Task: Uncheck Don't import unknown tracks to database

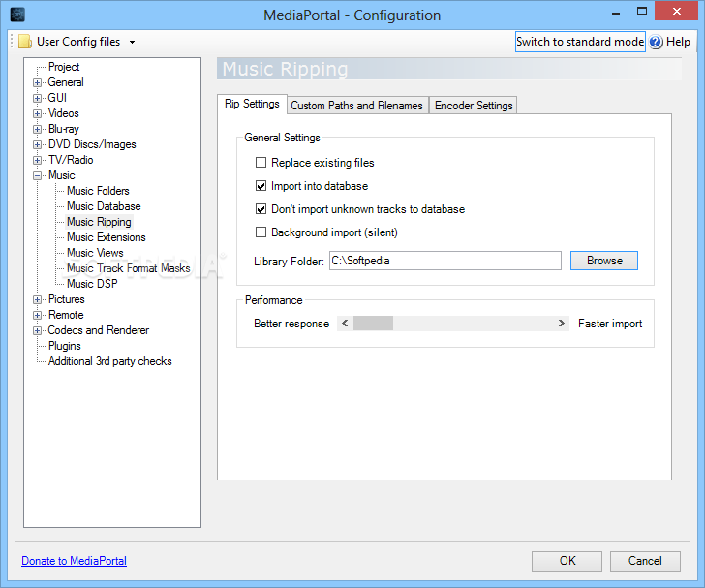Action: 261,209
